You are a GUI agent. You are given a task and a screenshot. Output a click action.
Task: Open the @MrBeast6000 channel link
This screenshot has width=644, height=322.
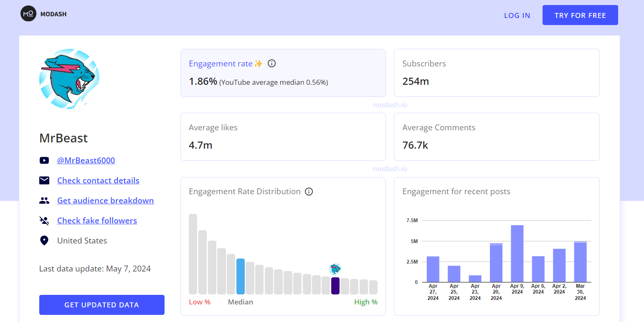tap(86, 160)
